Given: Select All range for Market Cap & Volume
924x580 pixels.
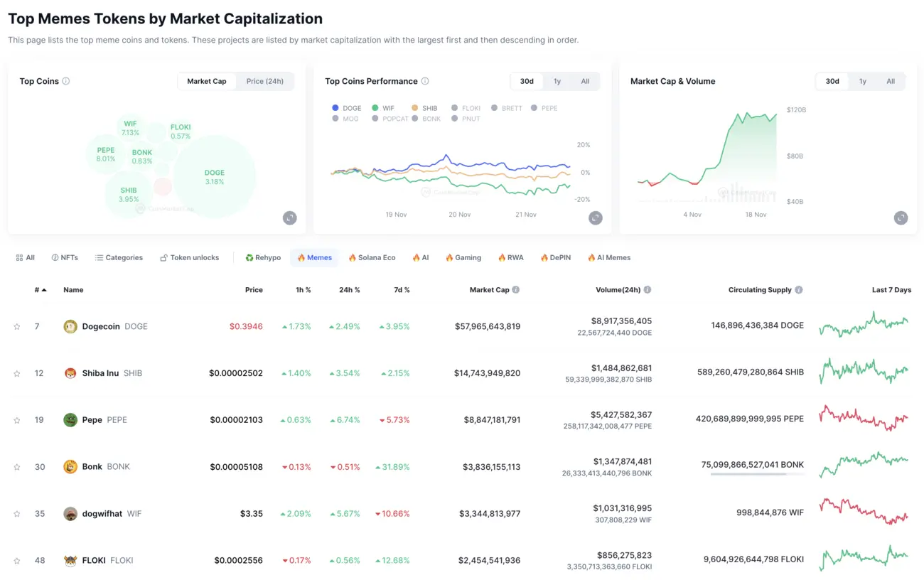Looking at the screenshot, I should tap(891, 81).
